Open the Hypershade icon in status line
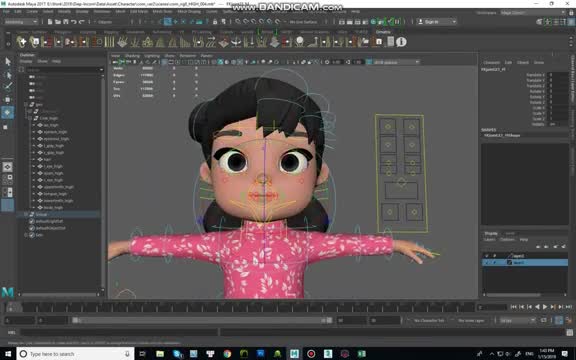Image resolution: width=576 pixels, height=360 pixels. (374, 22)
